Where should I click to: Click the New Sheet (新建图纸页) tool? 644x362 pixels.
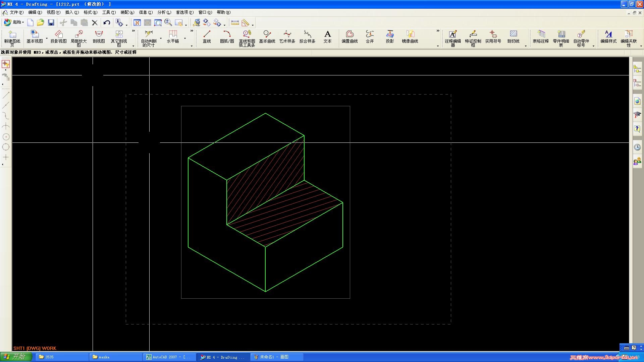click(12, 38)
